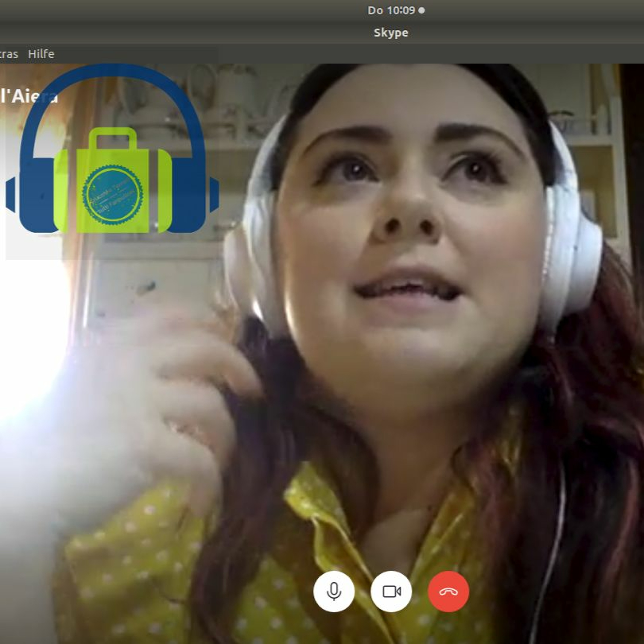Click the notification dot beside the clock

pyautogui.click(x=421, y=10)
